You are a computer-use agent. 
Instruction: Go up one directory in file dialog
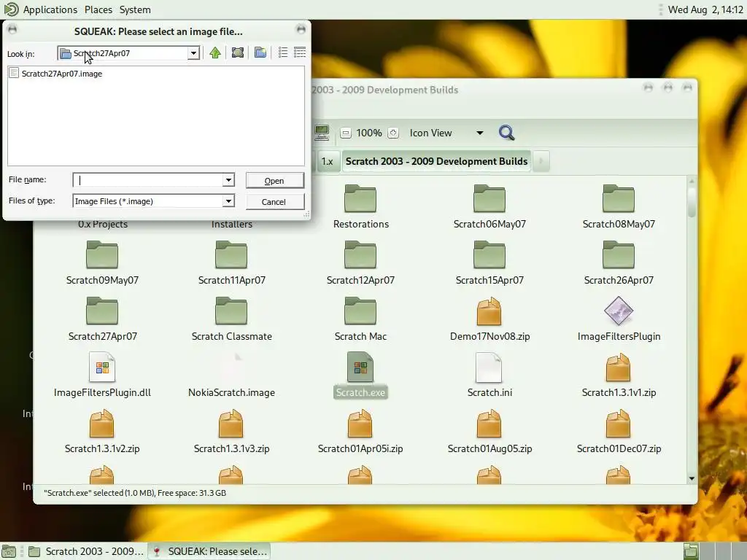coord(215,52)
